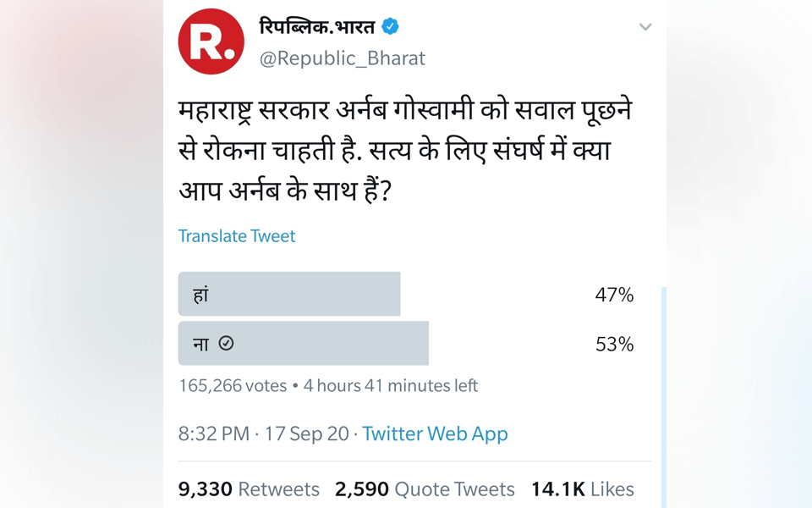812x508 pixels.
Task: Click the blue verified badge icon
Action: tap(390, 26)
